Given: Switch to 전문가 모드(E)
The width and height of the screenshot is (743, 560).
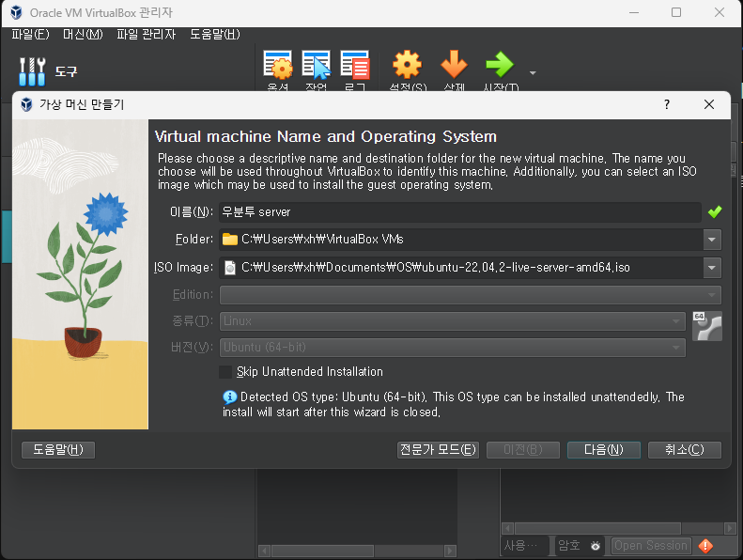Looking at the screenshot, I should point(438,449).
